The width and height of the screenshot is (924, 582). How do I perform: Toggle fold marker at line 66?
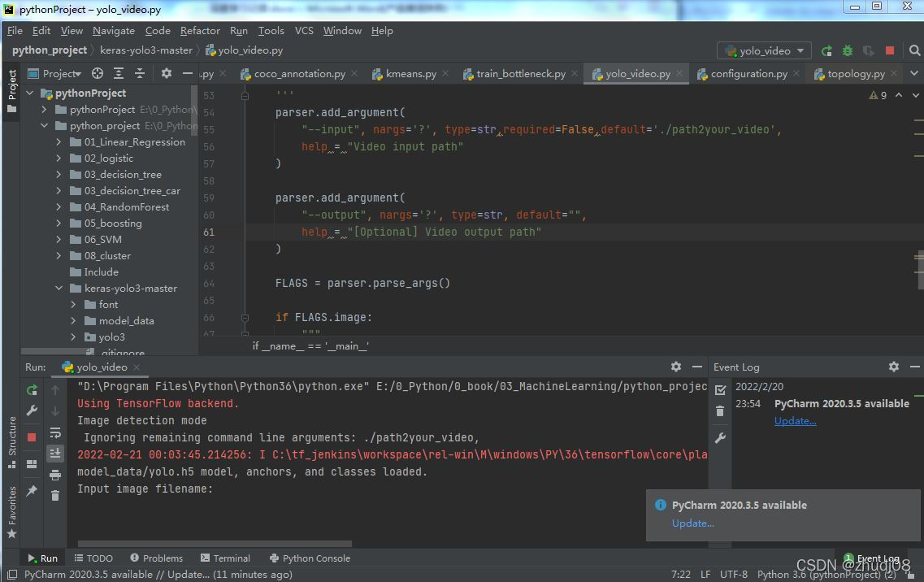(x=245, y=318)
